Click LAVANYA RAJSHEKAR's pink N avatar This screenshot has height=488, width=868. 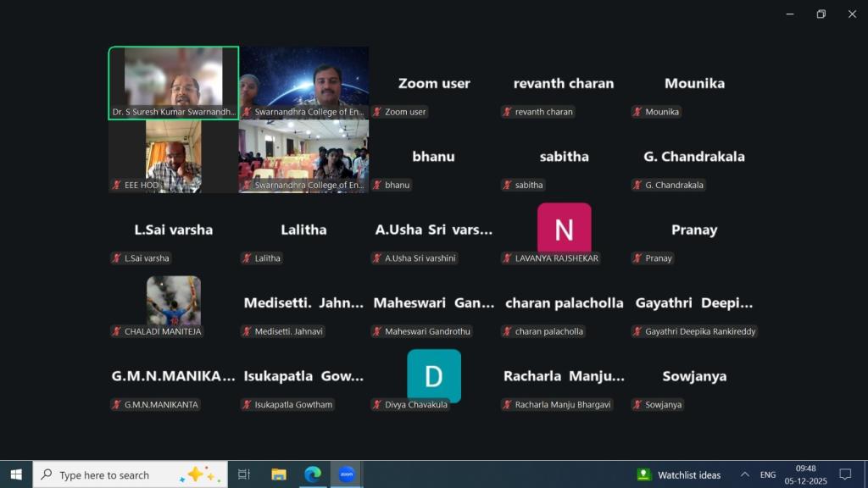564,229
